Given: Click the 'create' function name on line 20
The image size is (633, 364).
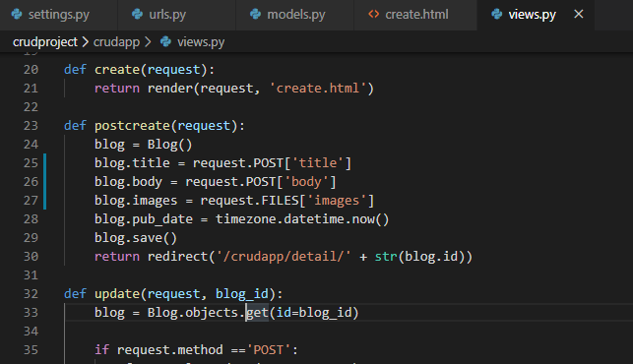Looking at the screenshot, I should point(117,70).
